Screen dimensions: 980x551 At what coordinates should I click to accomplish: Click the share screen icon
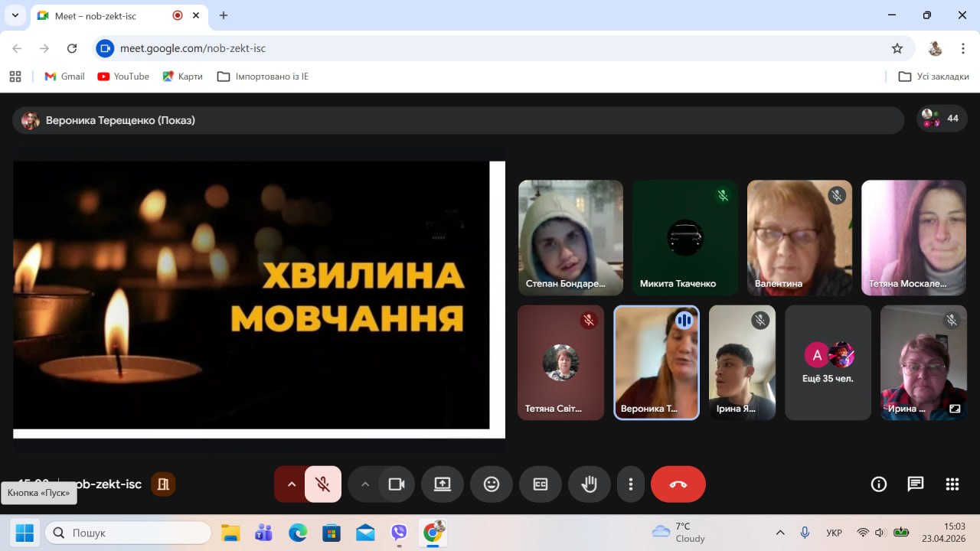pos(443,484)
